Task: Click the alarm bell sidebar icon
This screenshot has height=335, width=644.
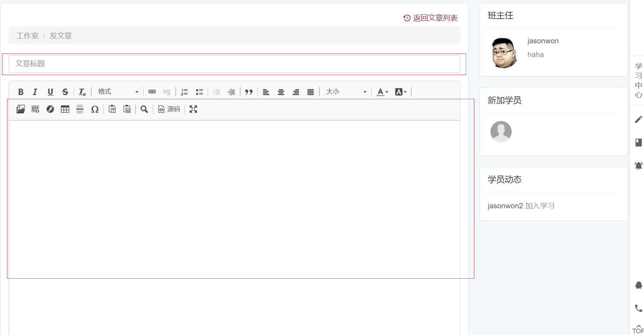Action: (638, 166)
